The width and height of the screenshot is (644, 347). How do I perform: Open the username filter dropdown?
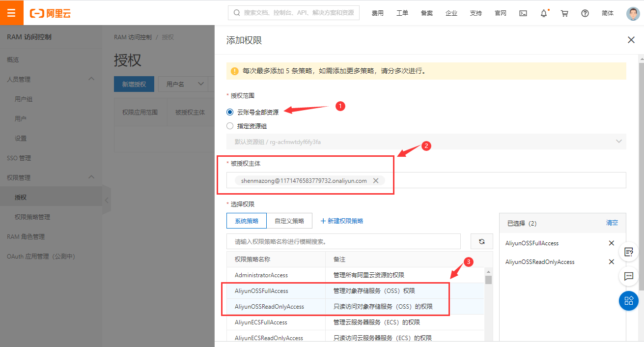point(183,84)
